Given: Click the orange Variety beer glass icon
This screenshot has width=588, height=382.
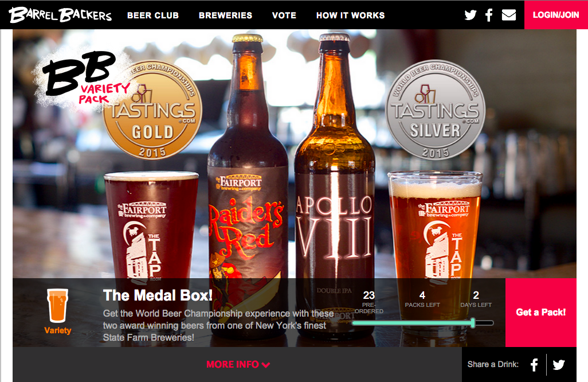Looking at the screenshot, I should click(x=57, y=306).
